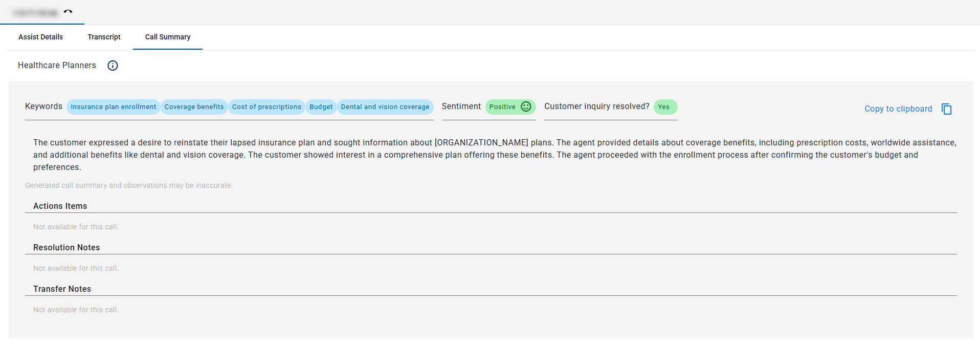The width and height of the screenshot is (980, 344).
Task: Click the Insurance plan enrollment keyword chip
Action: pyautogui.click(x=113, y=107)
